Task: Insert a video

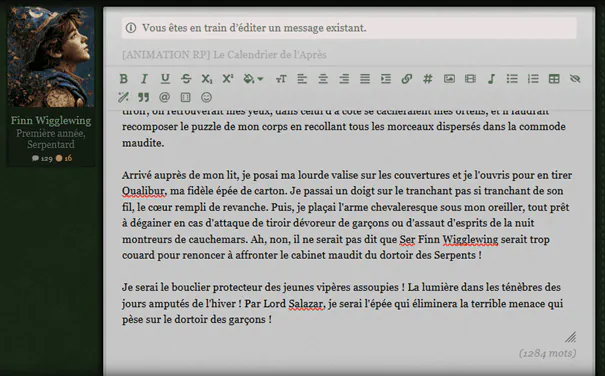Action: (470, 79)
